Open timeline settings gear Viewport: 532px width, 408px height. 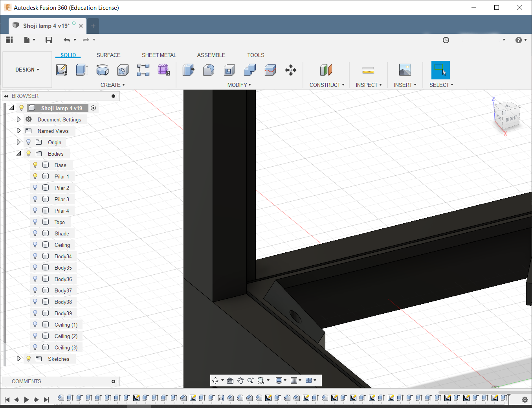(525, 399)
